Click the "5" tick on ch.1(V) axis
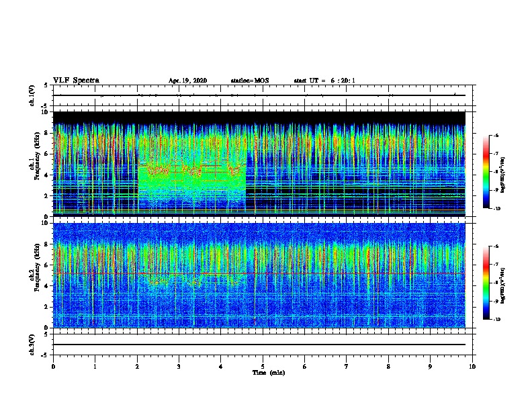Image resolution: width=532 pixels, height=411 pixels. tap(46, 85)
